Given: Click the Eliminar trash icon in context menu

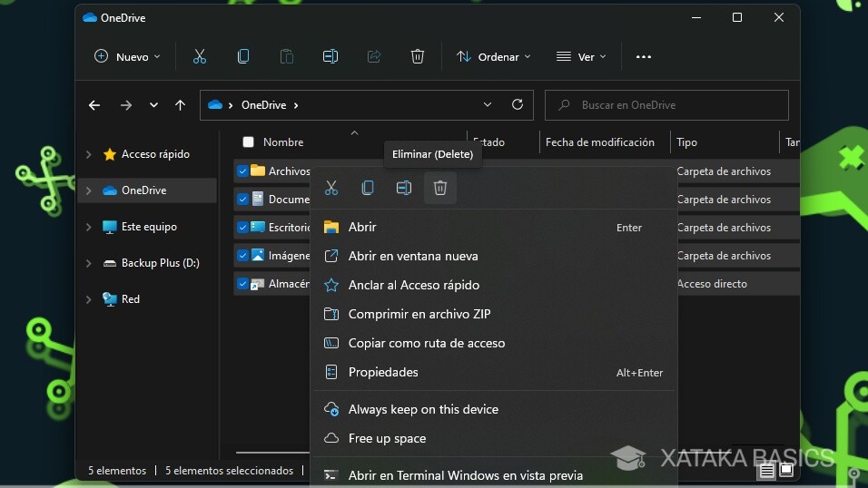Looking at the screenshot, I should [440, 188].
